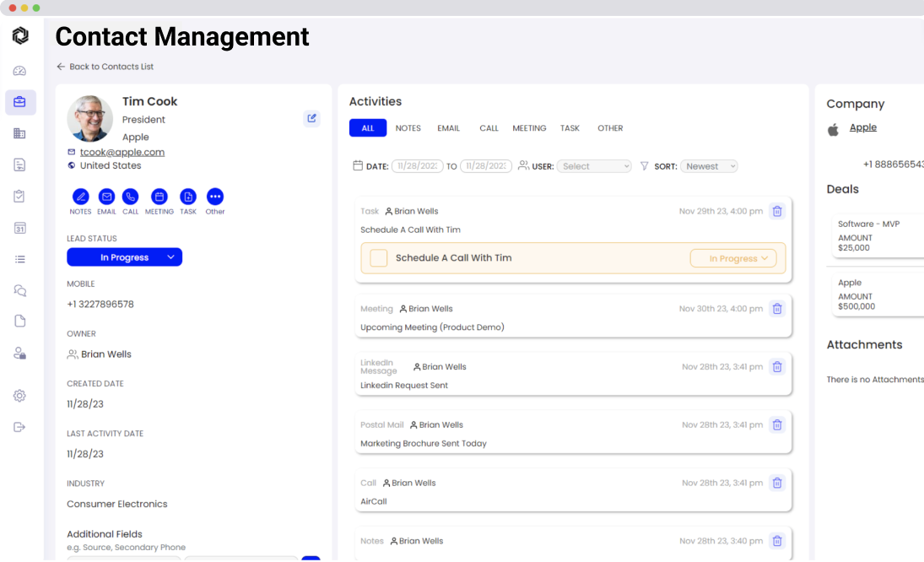Click the end date input field
Image resolution: width=924 pixels, height=562 pixels.
[485, 166]
